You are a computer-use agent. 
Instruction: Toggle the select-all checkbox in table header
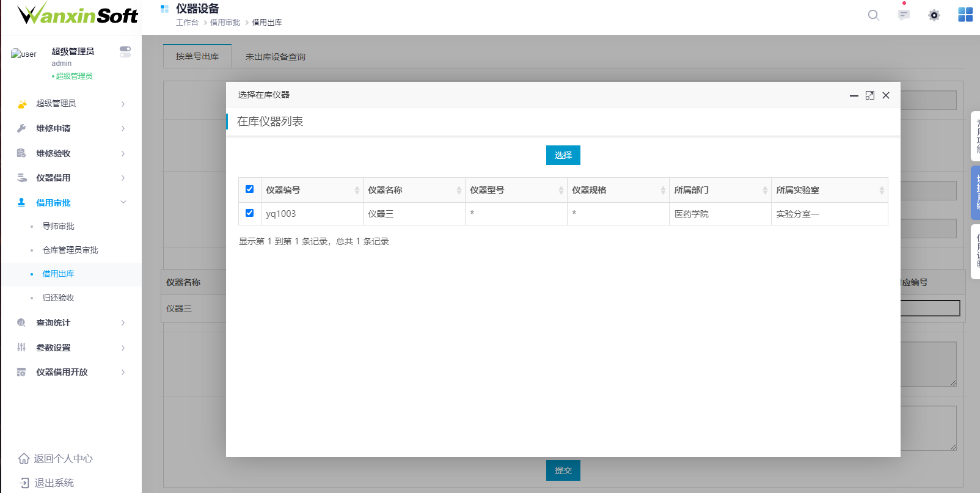(249, 189)
